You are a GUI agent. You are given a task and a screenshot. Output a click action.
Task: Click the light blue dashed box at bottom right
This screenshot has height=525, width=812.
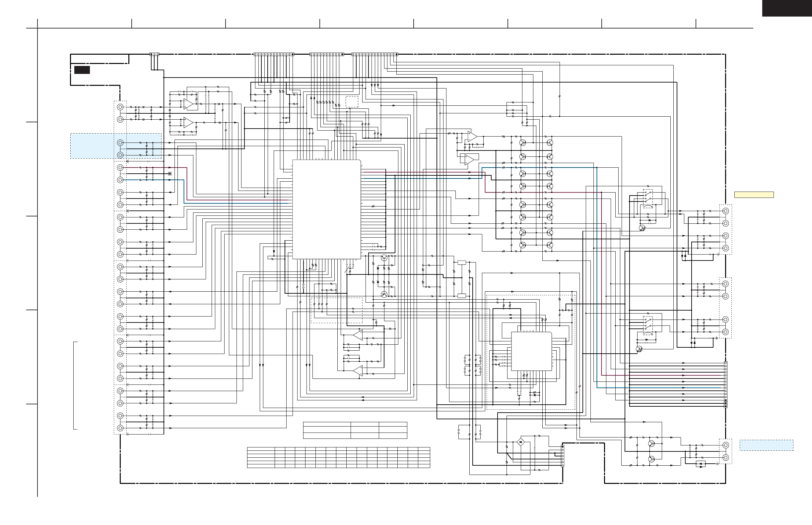(766, 445)
